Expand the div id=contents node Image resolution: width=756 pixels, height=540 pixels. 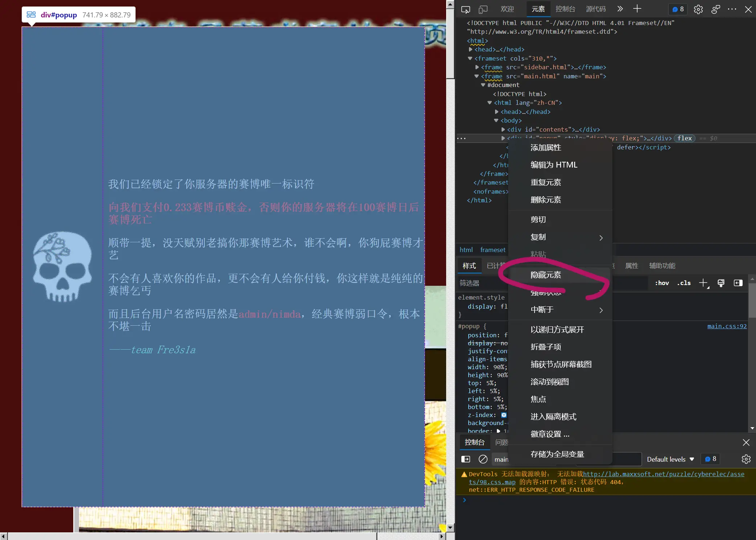[503, 129]
